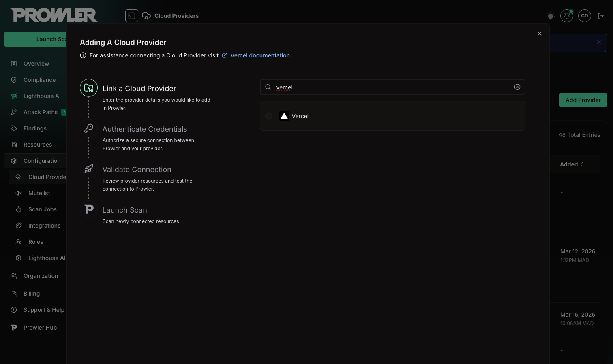Open Compliance in the sidebar

pyautogui.click(x=39, y=80)
